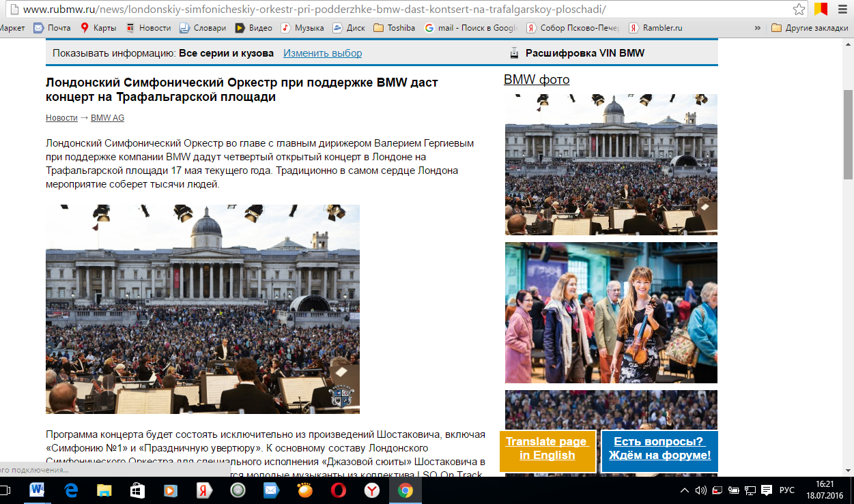Open the Новости bookmark
This screenshot has width=854, height=504.
coord(148,28)
